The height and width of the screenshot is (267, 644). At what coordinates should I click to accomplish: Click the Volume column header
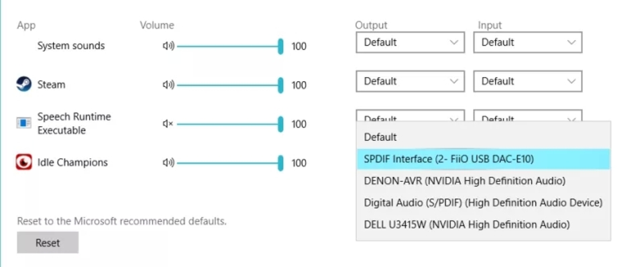click(x=157, y=25)
